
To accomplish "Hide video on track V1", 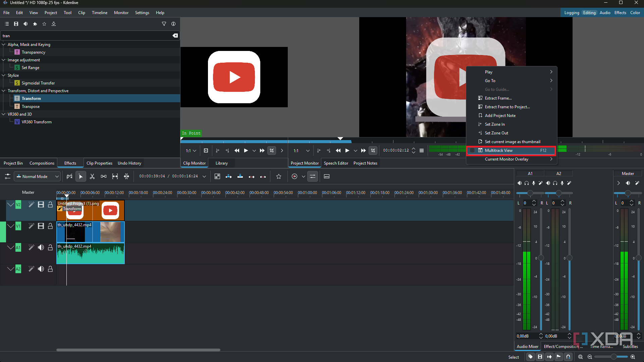I will 41,226.
